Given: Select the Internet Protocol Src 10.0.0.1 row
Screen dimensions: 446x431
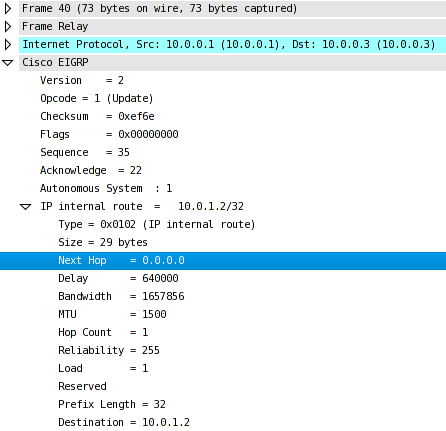Looking at the screenshot, I should (x=232, y=44).
